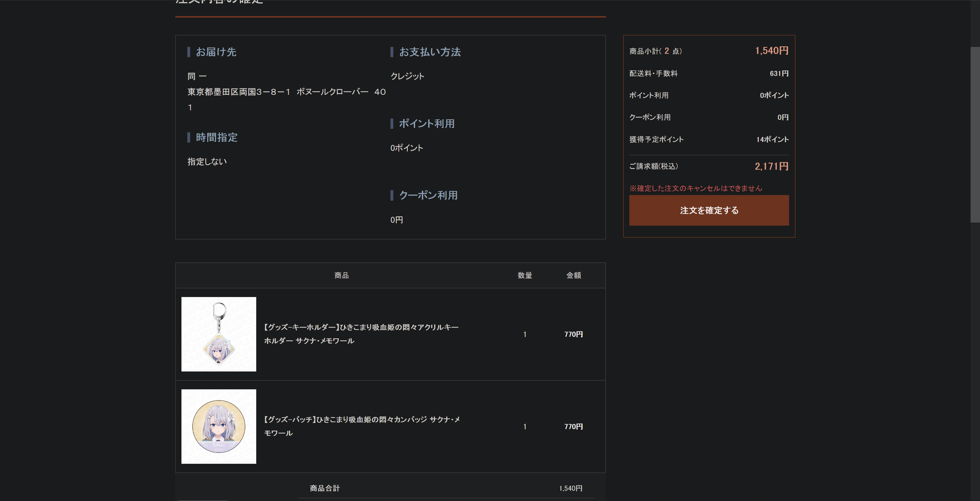
Task: Click the クレジット payment method text
Action: (407, 76)
